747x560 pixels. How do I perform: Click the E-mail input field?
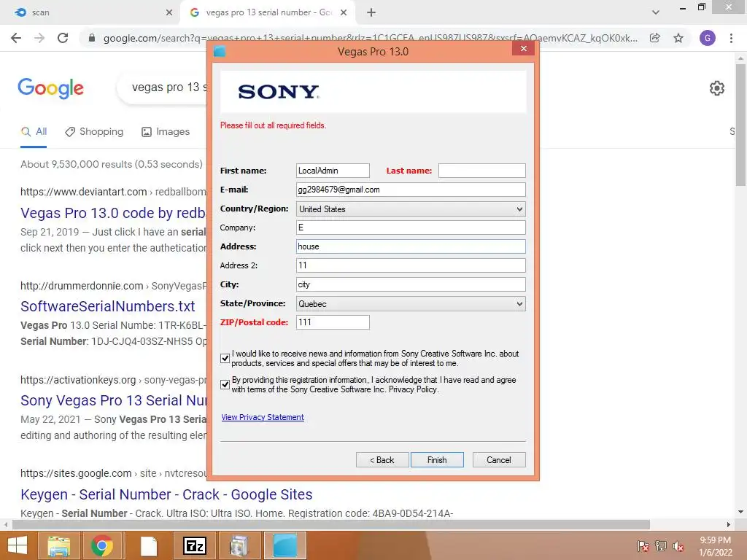coord(411,190)
